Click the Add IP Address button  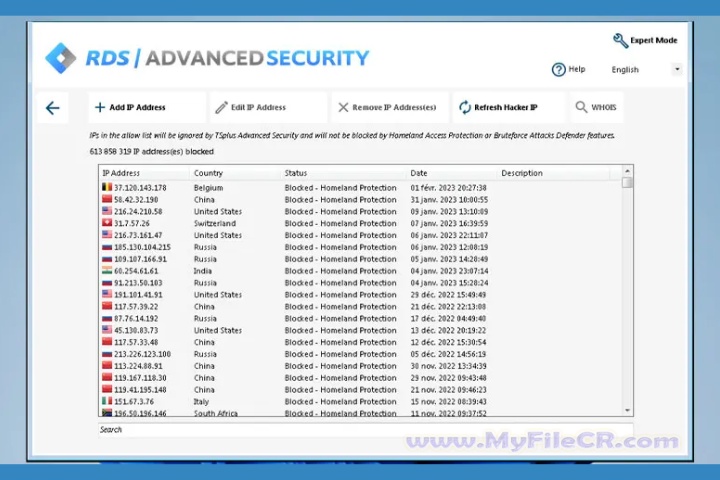click(x=146, y=107)
